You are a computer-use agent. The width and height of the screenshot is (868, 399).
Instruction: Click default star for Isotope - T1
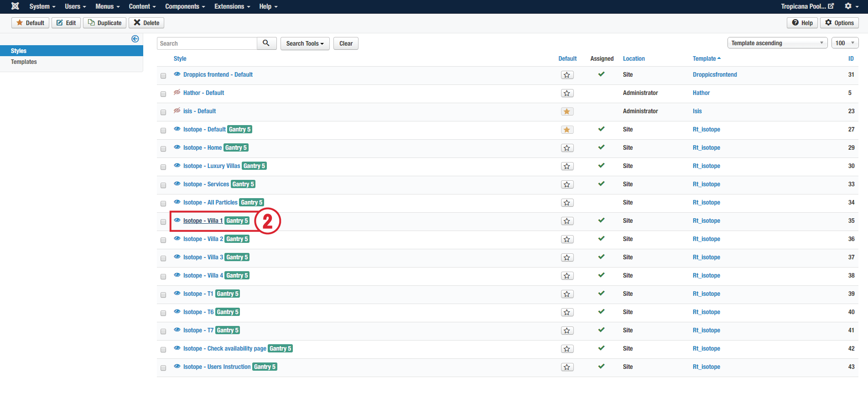[x=567, y=294]
